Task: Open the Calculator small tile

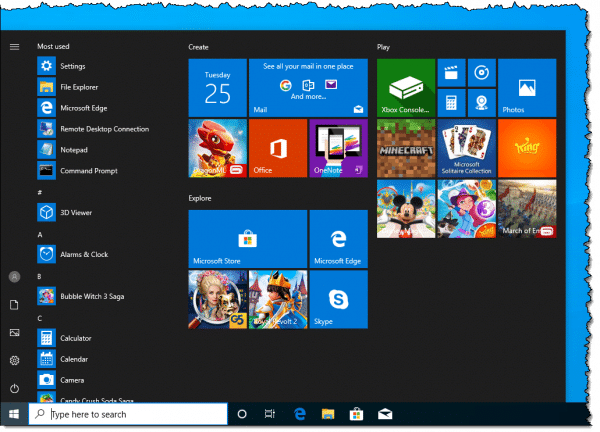Action: (x=452, y=103)
